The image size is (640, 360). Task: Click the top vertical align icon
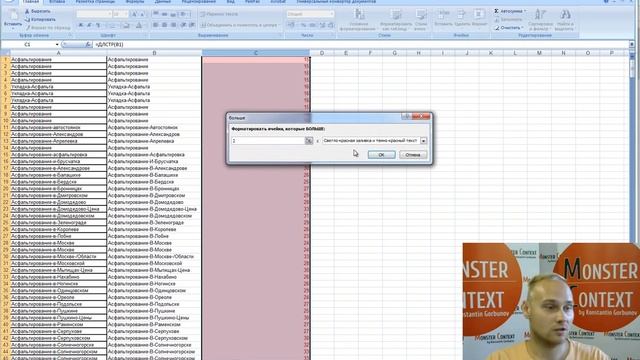click(156, 14)
